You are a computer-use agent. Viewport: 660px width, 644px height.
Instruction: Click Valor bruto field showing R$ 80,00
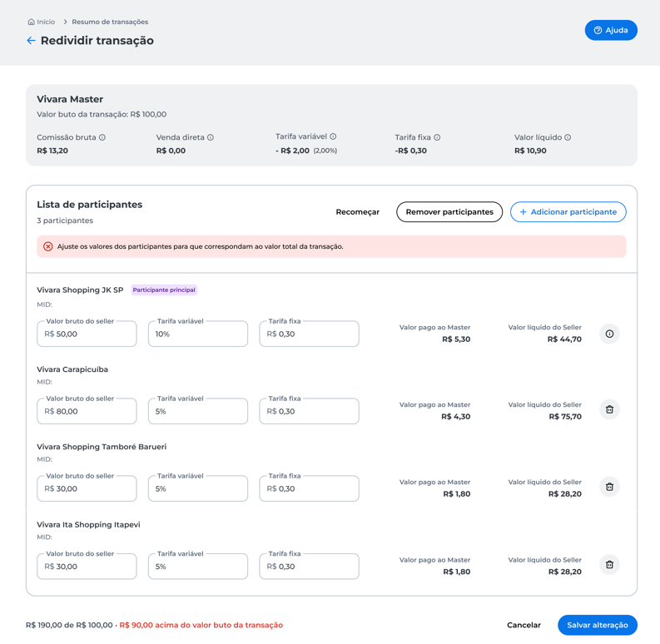(87, 411)
